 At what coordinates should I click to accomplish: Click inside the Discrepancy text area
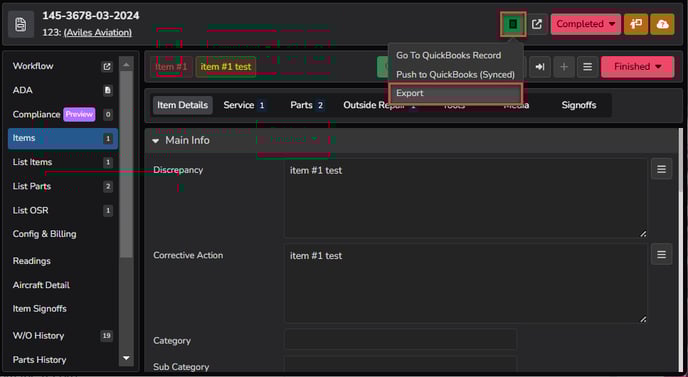coord(466,198)
